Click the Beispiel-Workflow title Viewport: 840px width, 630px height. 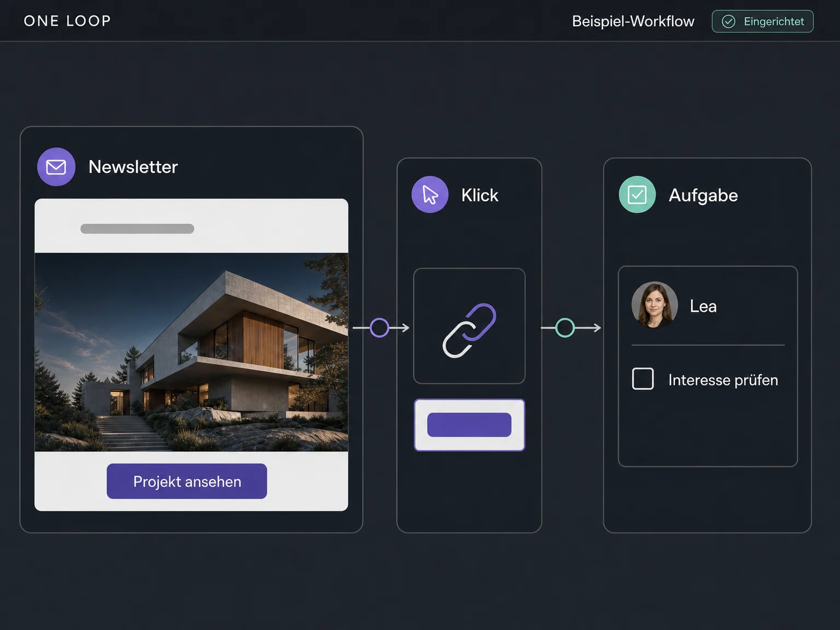point(633,21)
